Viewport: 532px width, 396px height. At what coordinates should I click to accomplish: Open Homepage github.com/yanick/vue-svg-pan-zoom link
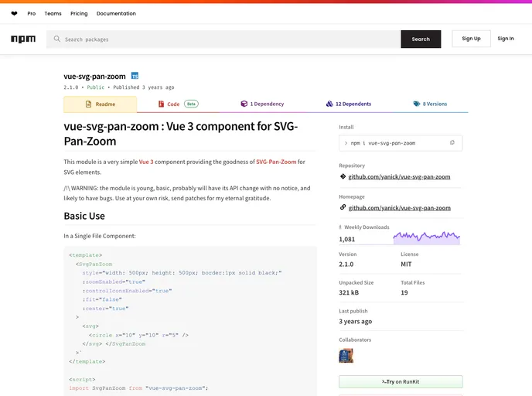pos(400,208)
